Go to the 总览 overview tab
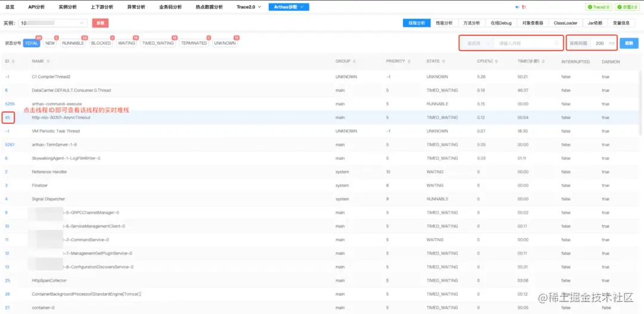 click(x=10, y=7)
